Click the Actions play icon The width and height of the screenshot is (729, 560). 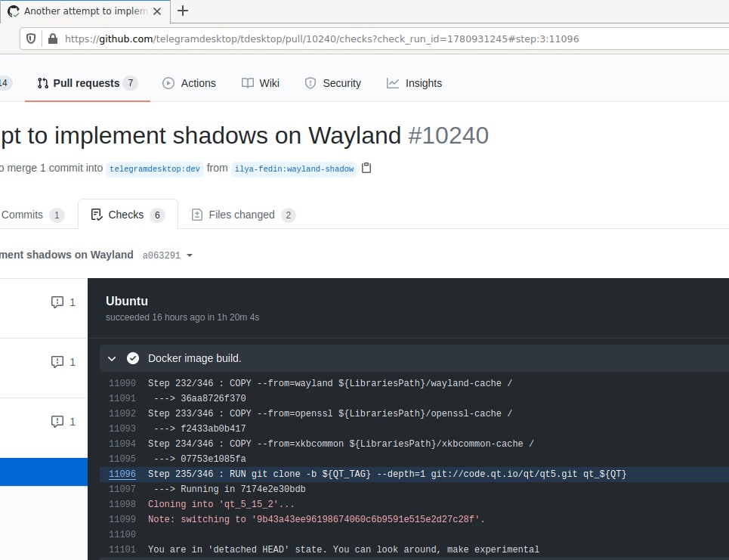[168, 83]
